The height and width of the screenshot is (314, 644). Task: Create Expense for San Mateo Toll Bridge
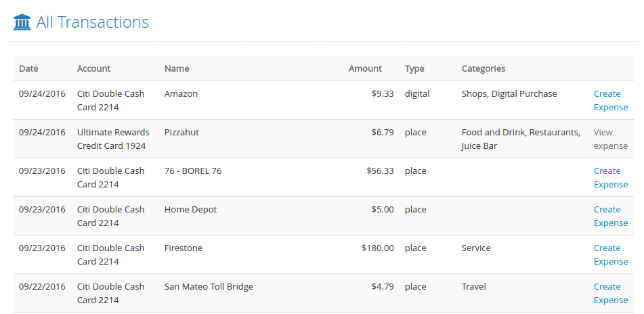click(x=611, y=294)
